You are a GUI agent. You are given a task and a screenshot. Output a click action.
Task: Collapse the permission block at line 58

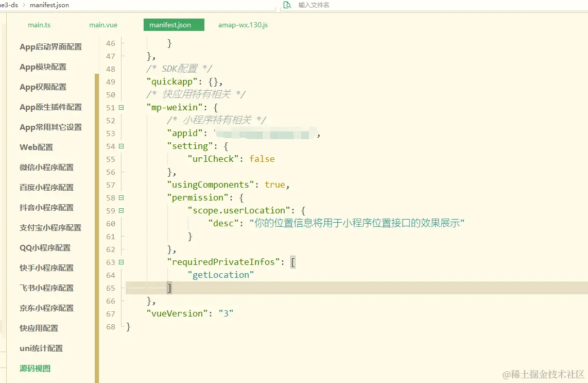tap(121, 197)
